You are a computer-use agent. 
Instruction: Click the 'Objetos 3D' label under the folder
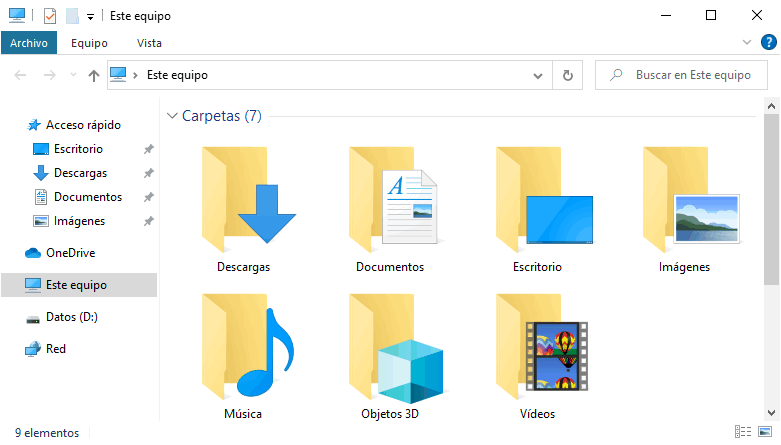tap(390, 414)
